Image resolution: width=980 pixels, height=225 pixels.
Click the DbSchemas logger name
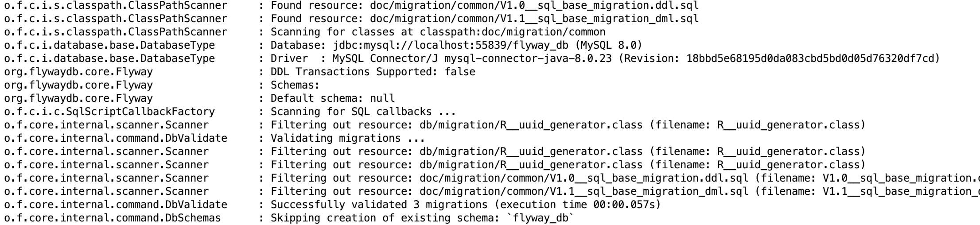pos(113,218)
